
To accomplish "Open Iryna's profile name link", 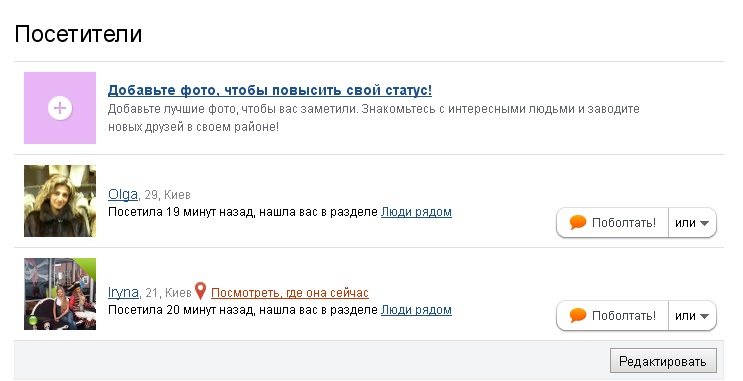I will point(123,292).
